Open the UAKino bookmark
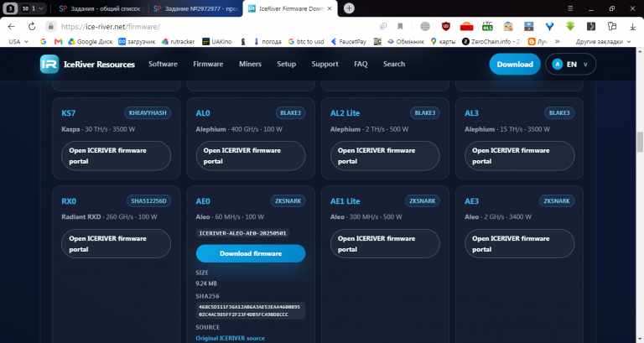 (x=217, y=41)
